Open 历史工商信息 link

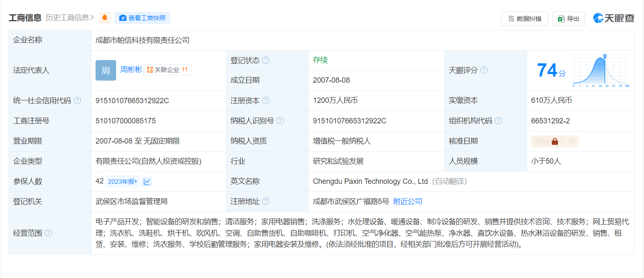(70, 18)
